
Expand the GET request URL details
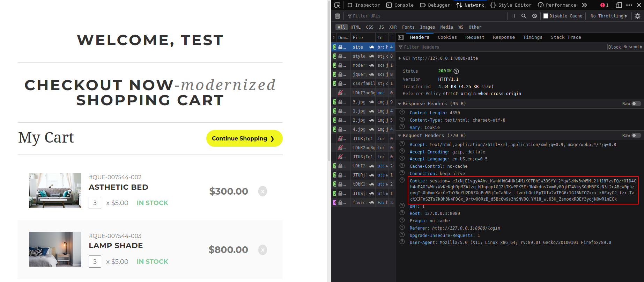400,58
